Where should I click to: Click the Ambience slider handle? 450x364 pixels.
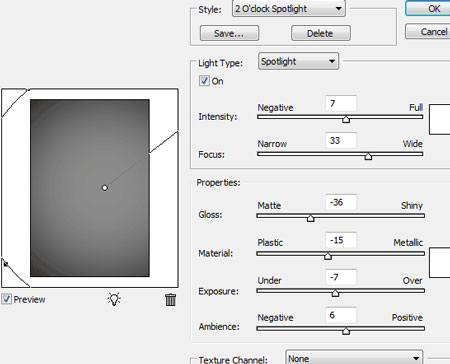click(x=346, y=331)
